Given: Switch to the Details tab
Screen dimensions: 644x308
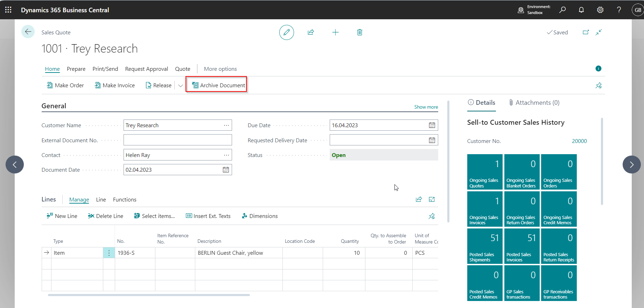Looking at the screenshot, I should click(482, 103).
